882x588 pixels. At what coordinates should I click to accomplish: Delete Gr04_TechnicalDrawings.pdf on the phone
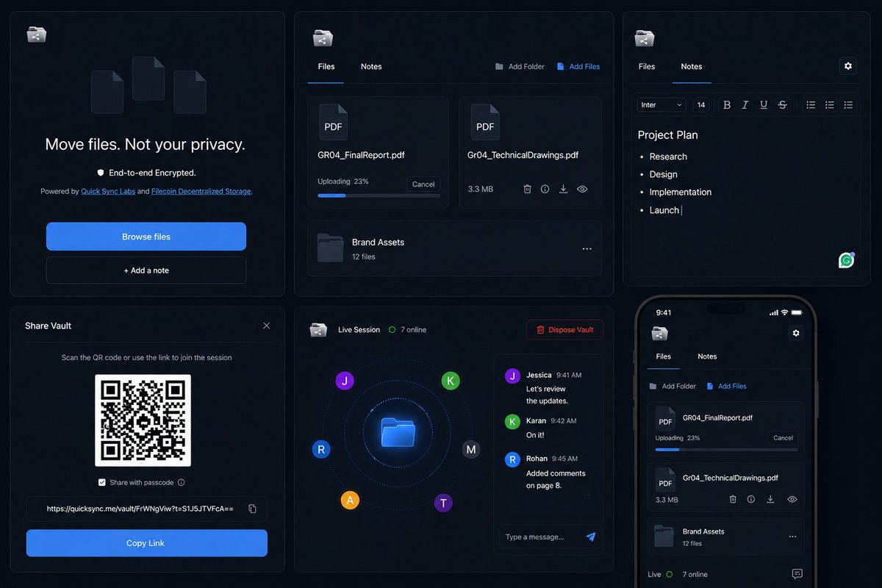click(733, 499)
